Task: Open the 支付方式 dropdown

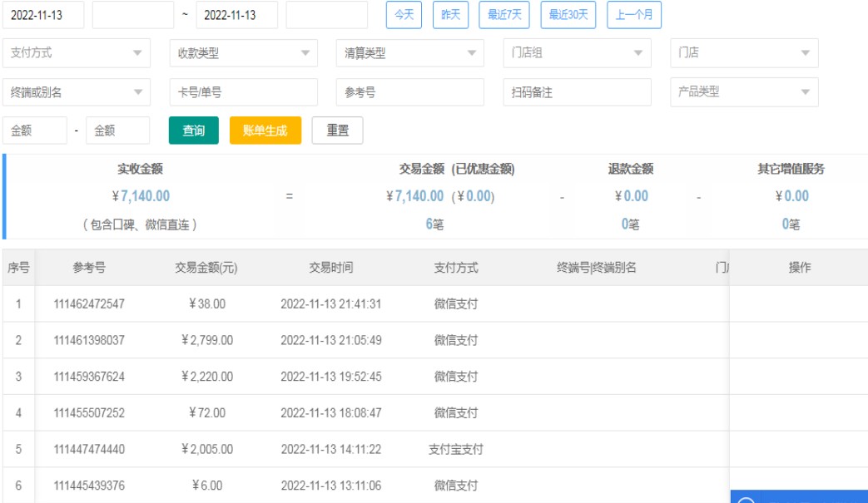Action: pyautogui.click(x=77, y=53)
